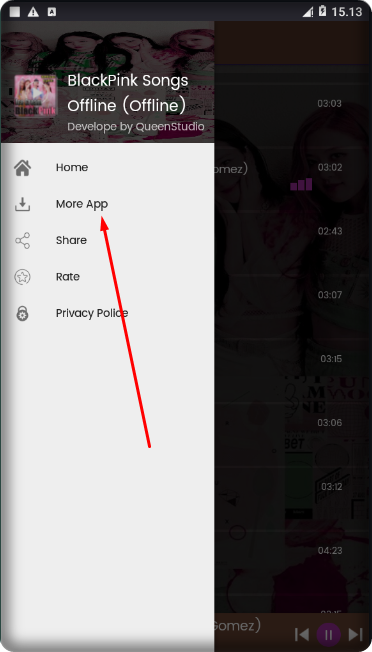
Task: Click the Develope by QueenStudio text
Action: click(x=136, y=127)
